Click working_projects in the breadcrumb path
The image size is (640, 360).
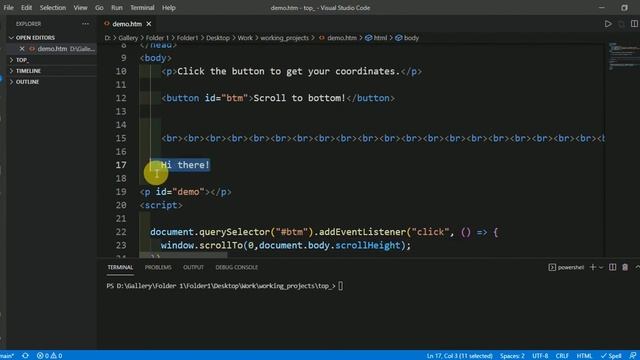point(284,38)
